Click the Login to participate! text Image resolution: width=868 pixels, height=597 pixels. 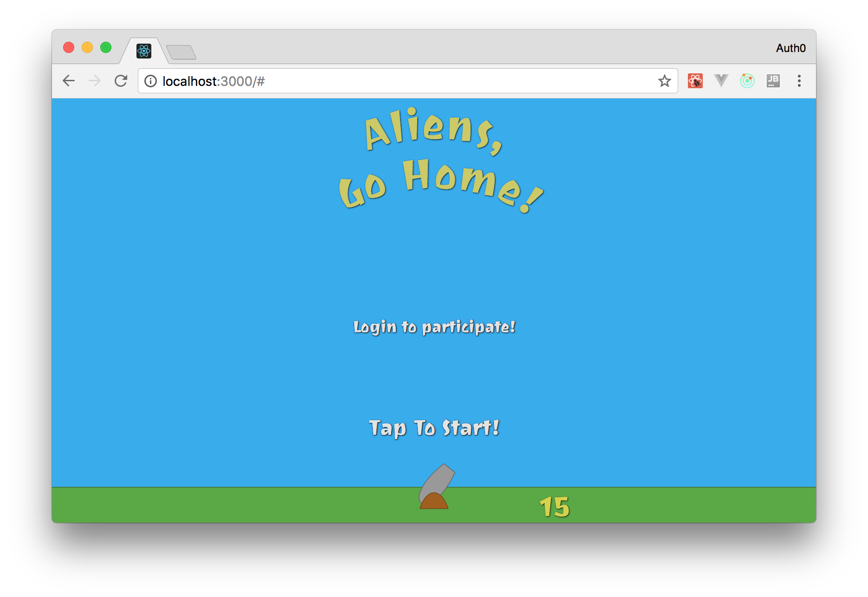coord(434,327)
